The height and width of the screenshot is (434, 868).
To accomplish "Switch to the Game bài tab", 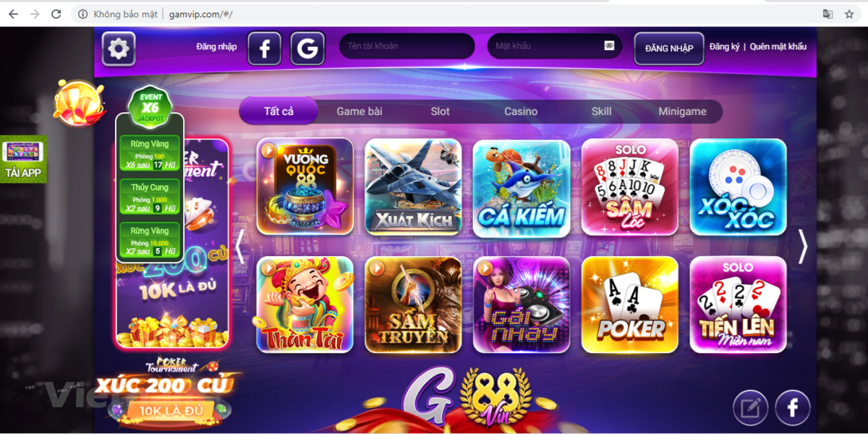I will (359, 111).
